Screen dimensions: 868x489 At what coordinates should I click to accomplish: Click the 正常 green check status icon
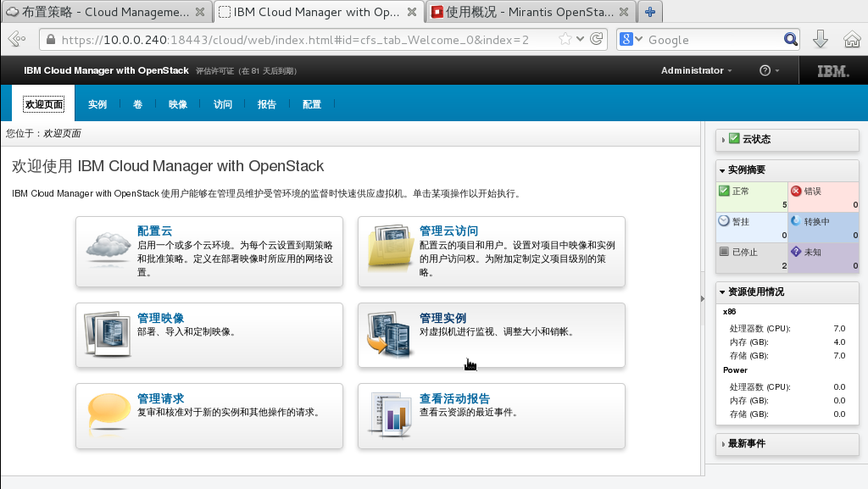coord(724,191)
